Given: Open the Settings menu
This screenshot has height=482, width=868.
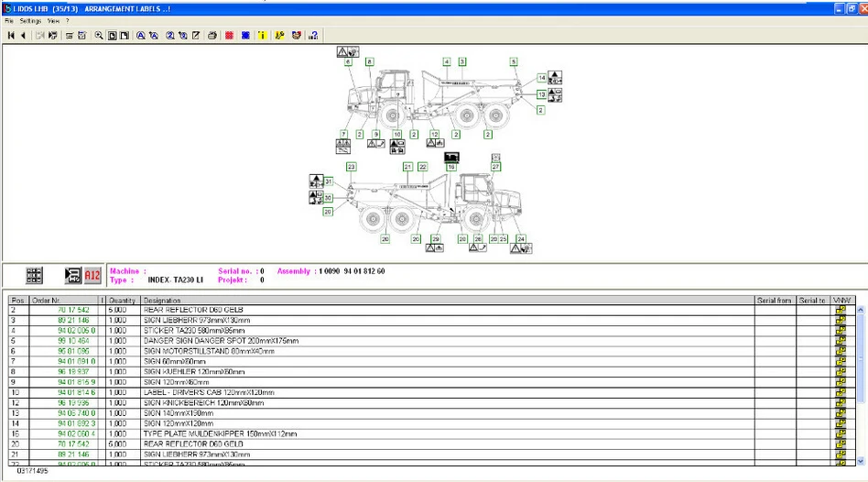Looking at the screenshot, I should click(30, 21).
